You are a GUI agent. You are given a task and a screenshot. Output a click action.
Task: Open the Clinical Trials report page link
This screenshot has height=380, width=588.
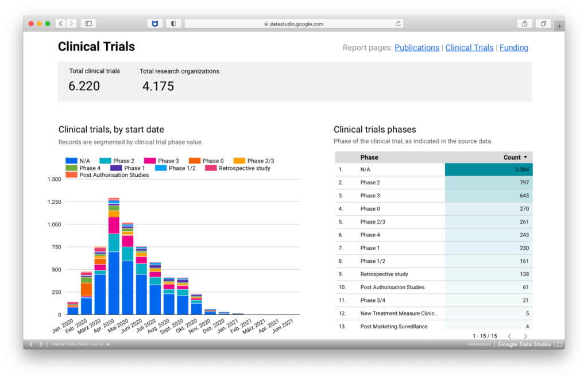[x=469, y=48]
